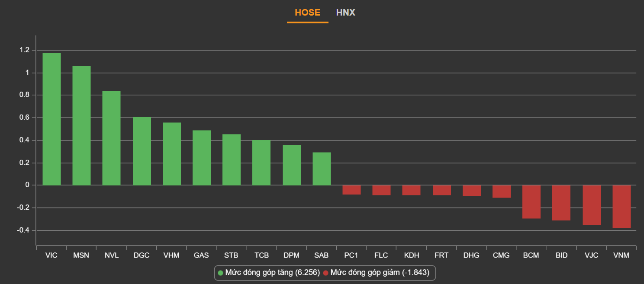Toggle the green 'Mức đóng góp tăng' legend
Image resolution: width=644 pixels, height=284 pixels.
269,273
